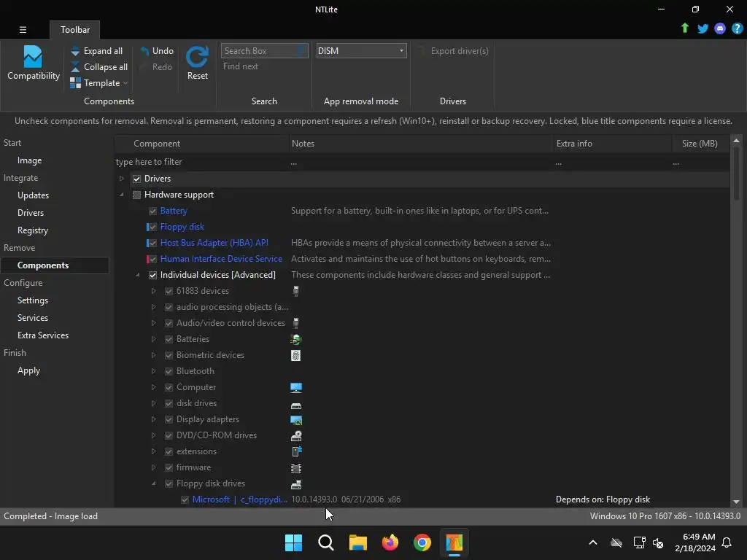This screenshot has width=747, height=560.
Task: Open the DISM app removal dropdown
Action: pos(361,51)
